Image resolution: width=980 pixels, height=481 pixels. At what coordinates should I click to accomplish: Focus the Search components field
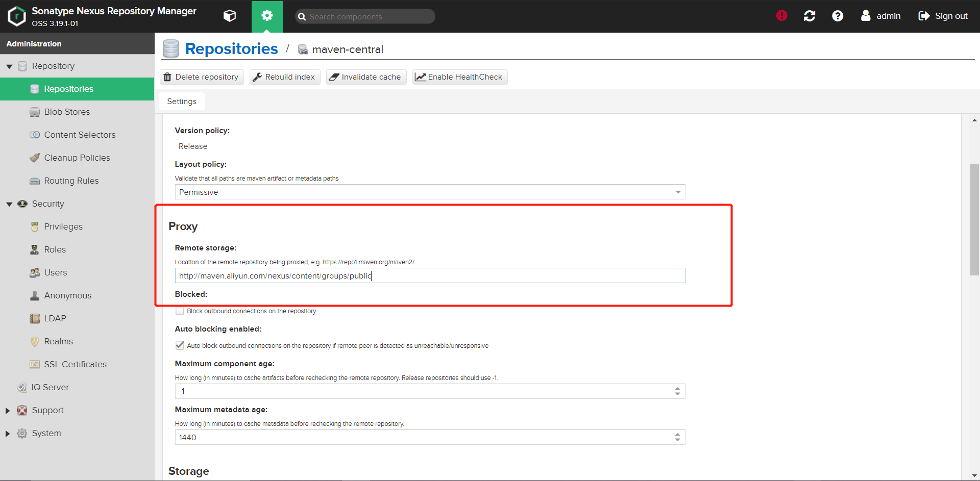click(x=365, y=16)
